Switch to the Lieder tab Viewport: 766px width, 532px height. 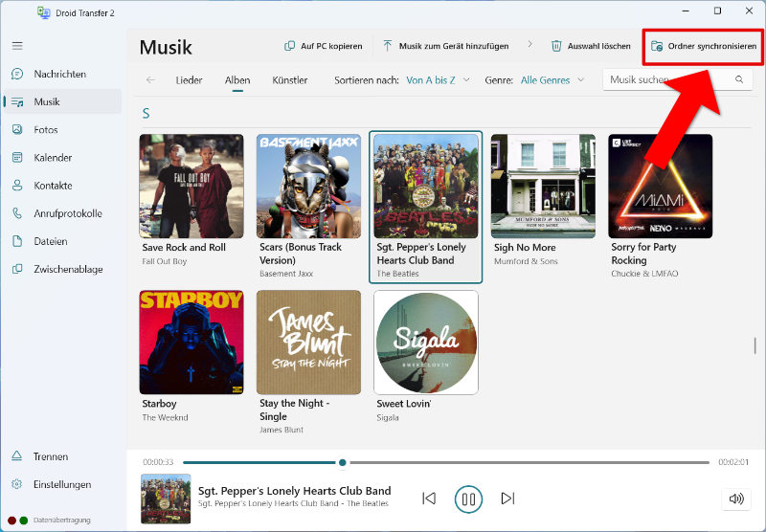pos(189,80)
